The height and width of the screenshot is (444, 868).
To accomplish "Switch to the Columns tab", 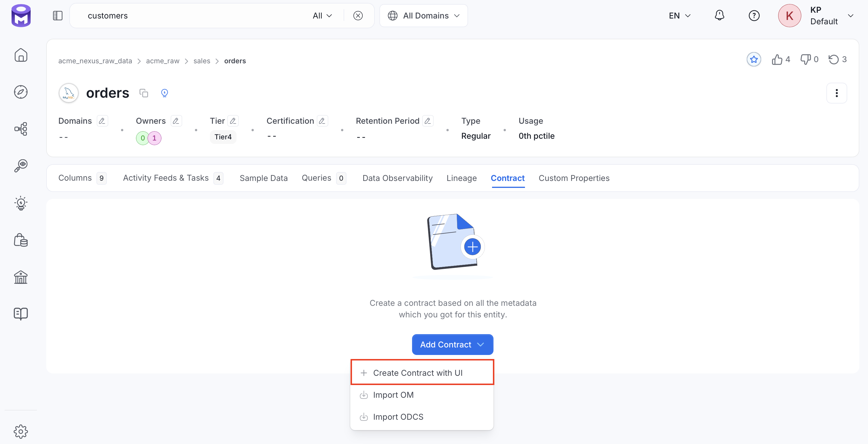I will point(83,178).
